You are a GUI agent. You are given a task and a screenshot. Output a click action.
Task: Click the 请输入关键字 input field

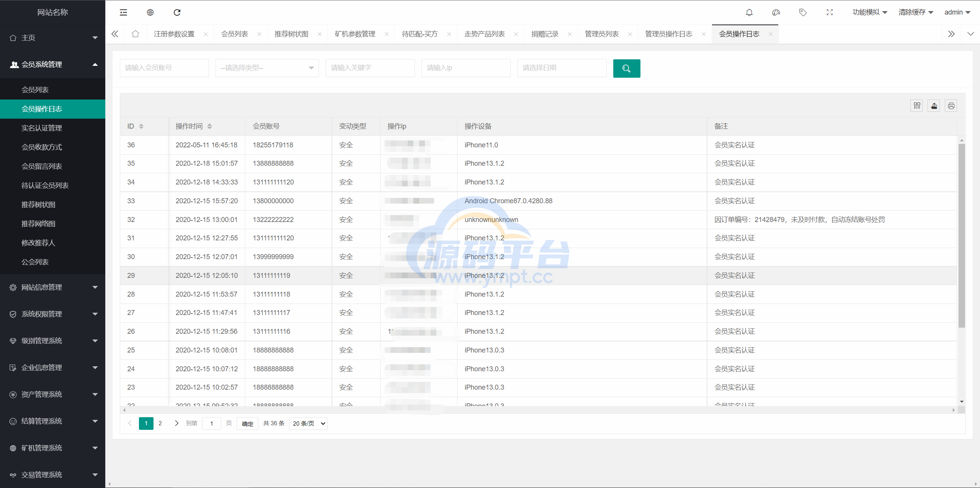pos(370,68)
